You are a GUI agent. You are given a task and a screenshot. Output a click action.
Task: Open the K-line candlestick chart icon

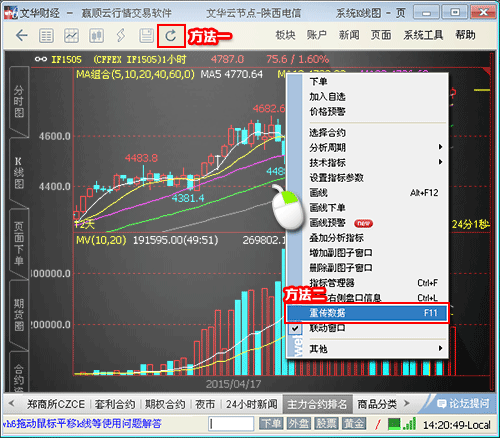pos(96,36)
